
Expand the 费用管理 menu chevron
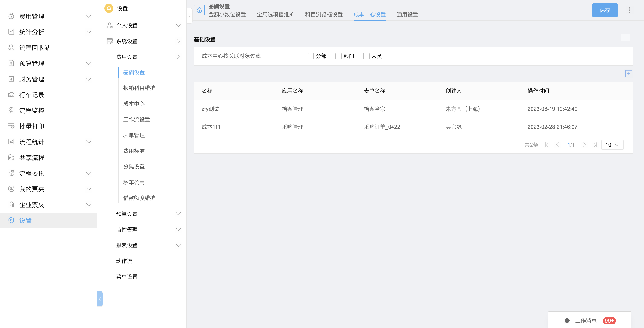point(89,16)
